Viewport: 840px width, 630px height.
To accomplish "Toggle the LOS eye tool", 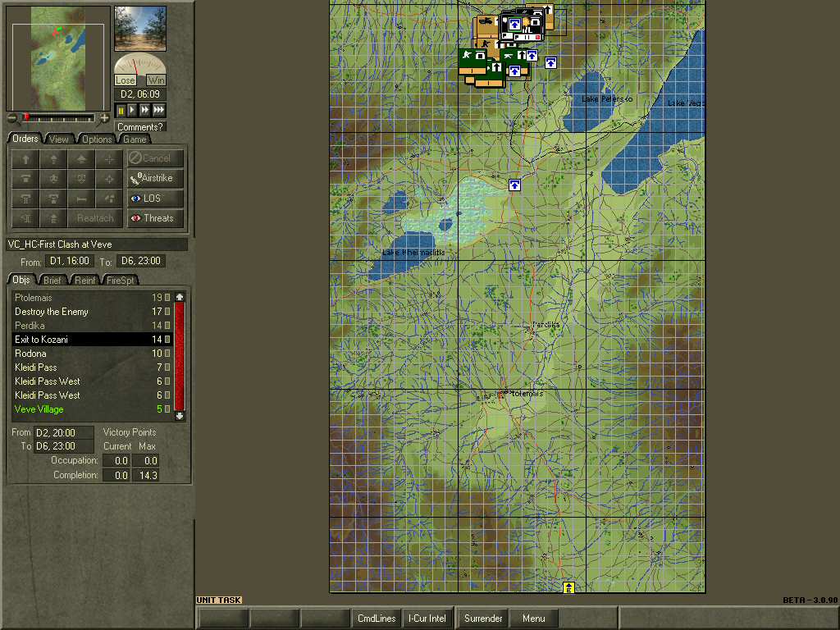I will 155,199.
